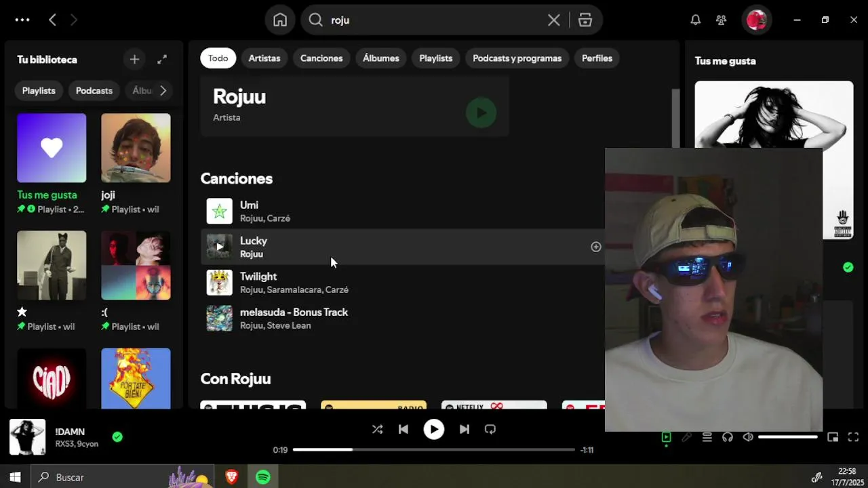This screenshot has height=488, width=868.
Task: Clear the search field with the X
Action: (554, 20)
